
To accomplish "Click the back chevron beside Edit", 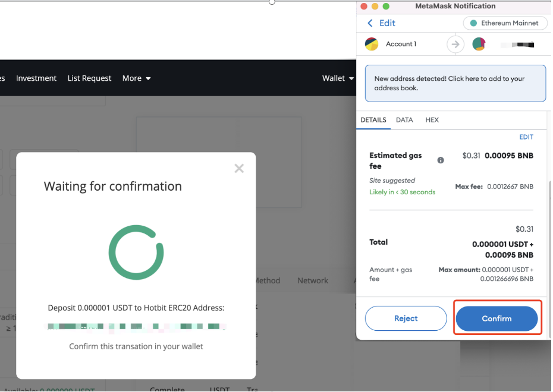I will tap(370, 23).
